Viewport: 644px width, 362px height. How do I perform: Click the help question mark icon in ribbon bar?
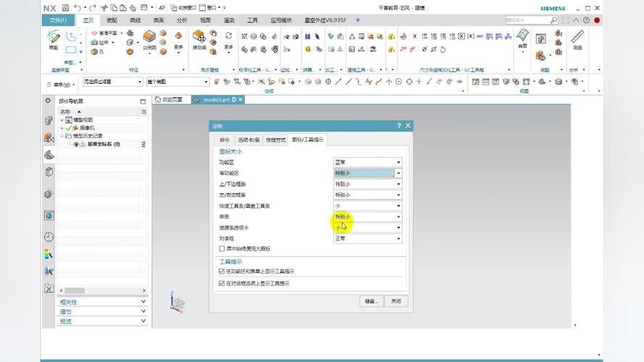coord(586,20)
